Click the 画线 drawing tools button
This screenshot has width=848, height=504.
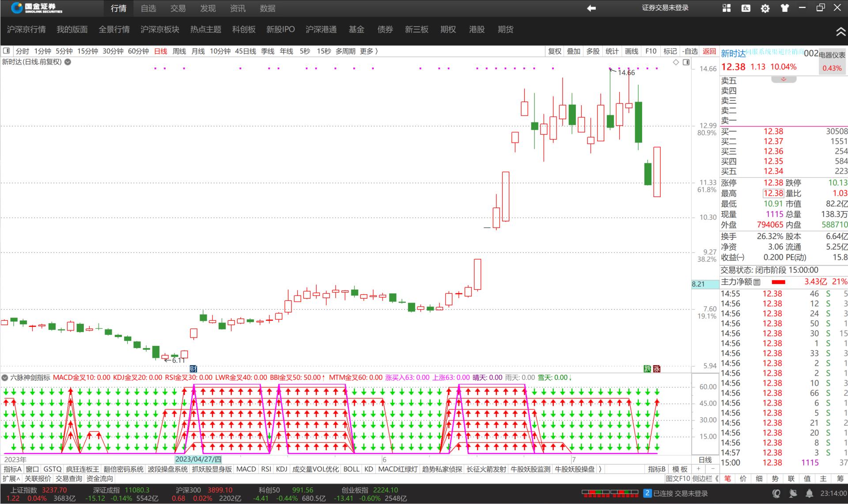632,51
